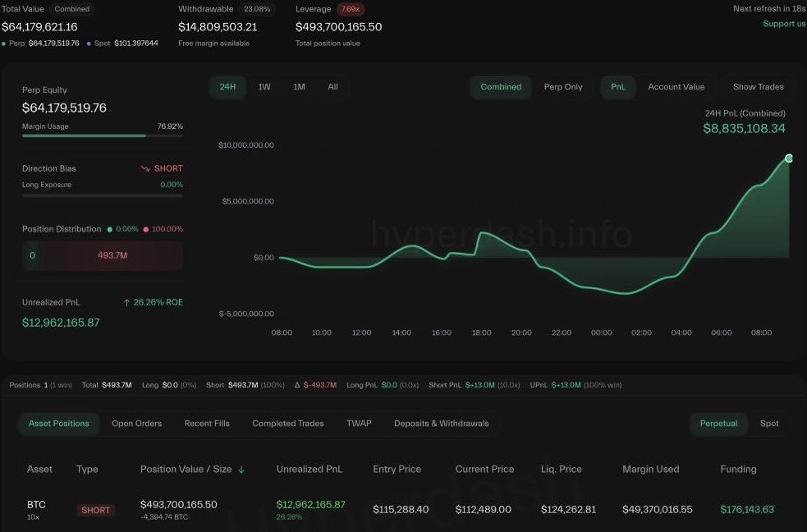807x532 pixels.
Task: Click the delta icon in the positions summary
Action: tap(297, 385)
